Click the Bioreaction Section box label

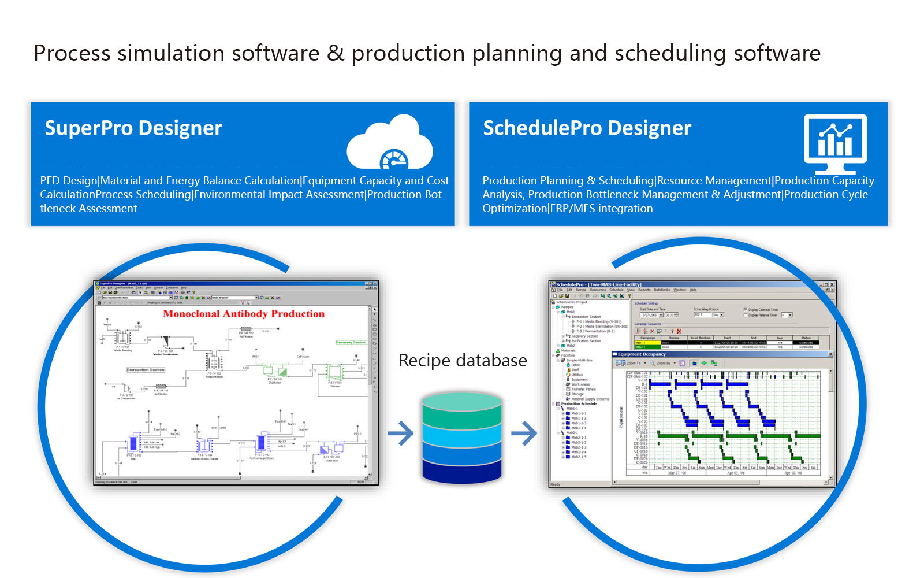(146, 370)
